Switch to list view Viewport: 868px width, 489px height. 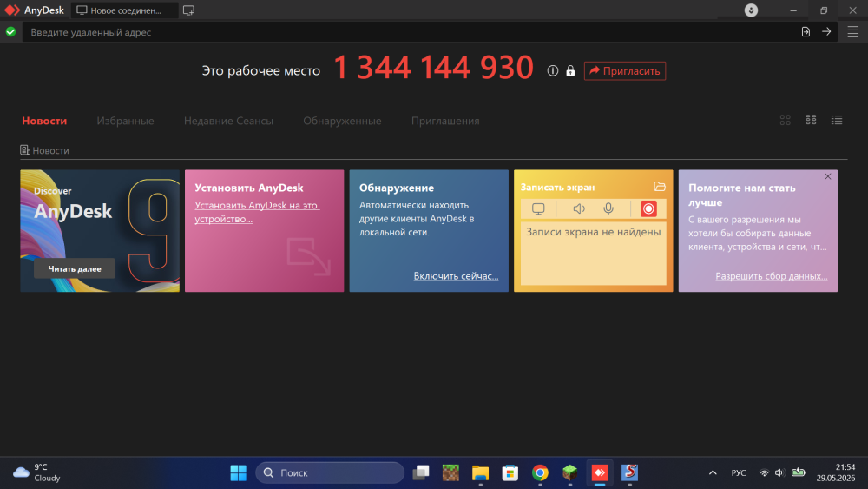(x=837, y=120)
